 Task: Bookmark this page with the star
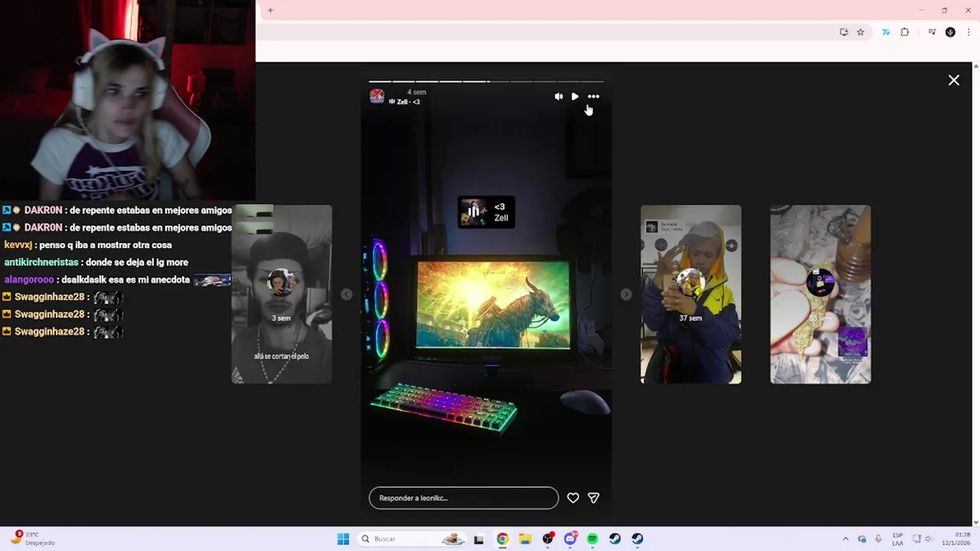point(861,32)
